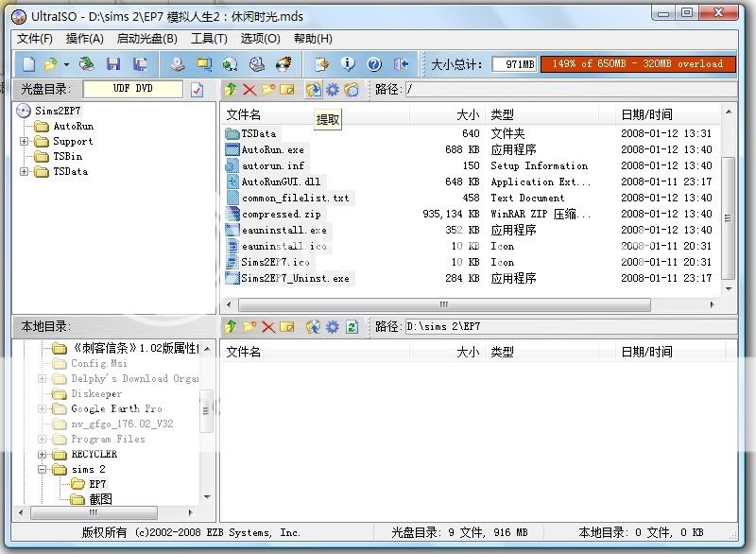The height and width of the screenshot is (554, 756).
Task: Click the TSData folder in image tree
Action: tap(70, 172)
